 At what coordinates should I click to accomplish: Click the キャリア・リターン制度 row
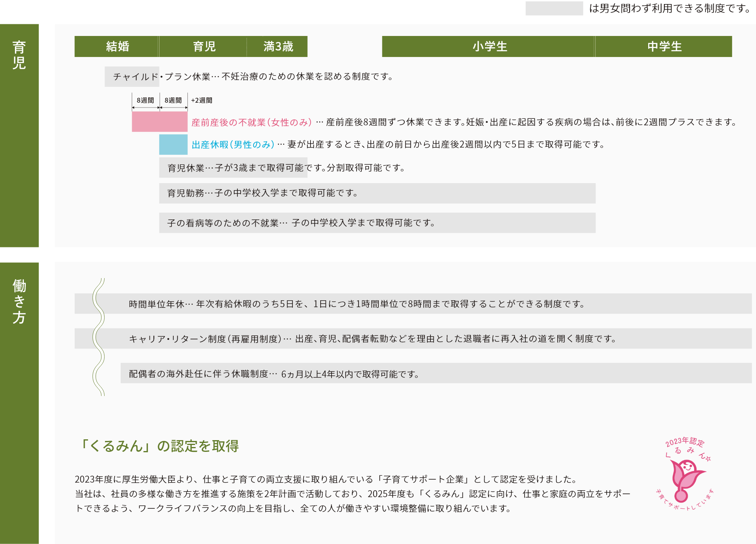413,339
